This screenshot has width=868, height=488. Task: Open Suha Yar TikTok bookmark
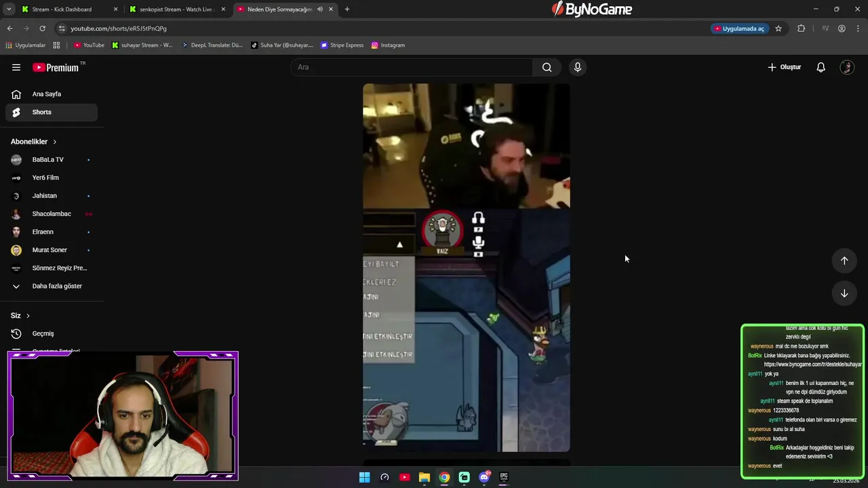(282, 45)
